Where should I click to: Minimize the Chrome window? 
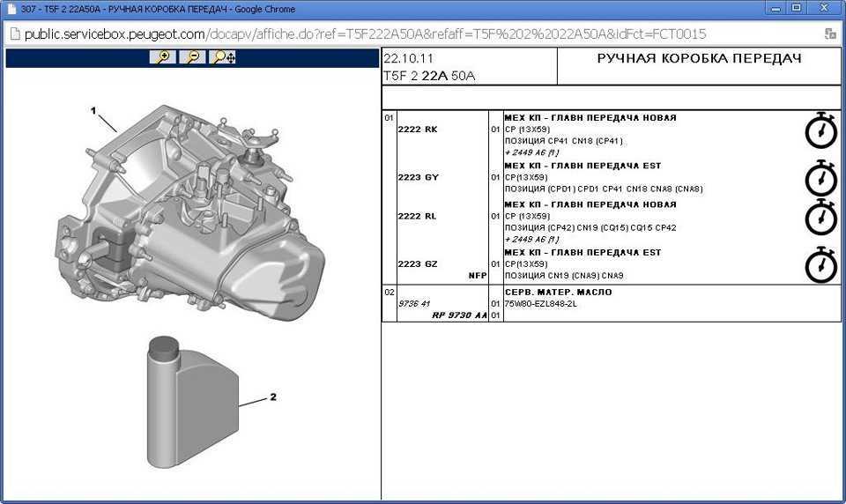[775, 8]
